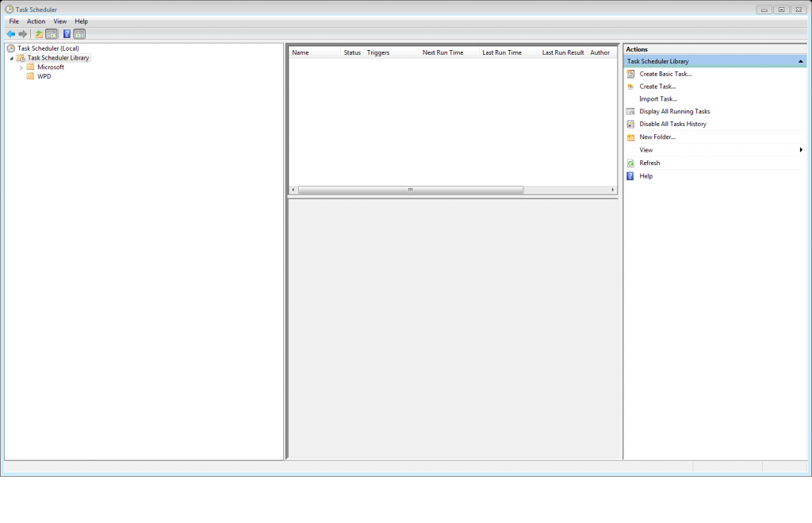812x523 pixels.
Task: Click the Task Scheduler Library folder icon
Action: point(21,58)
